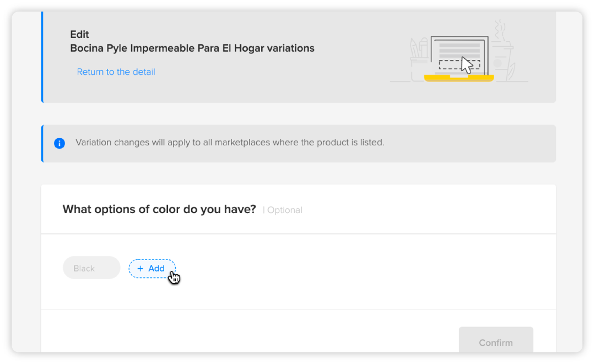Click the blue info icon in the banner
The image size is (595, 364).
coord(59,143)
